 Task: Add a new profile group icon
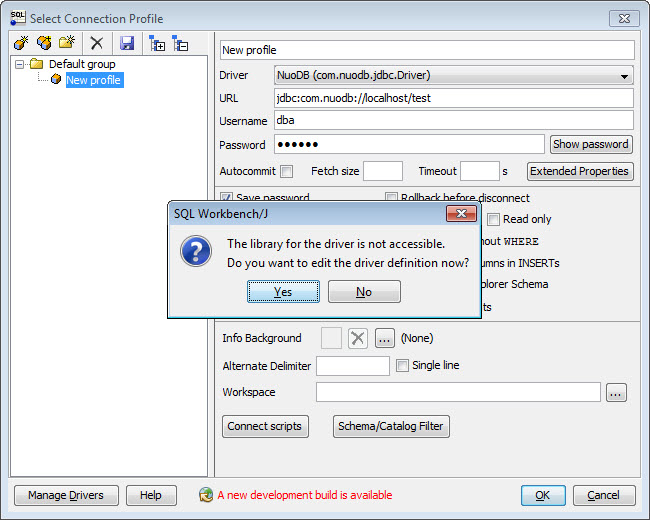pos(67,43)
